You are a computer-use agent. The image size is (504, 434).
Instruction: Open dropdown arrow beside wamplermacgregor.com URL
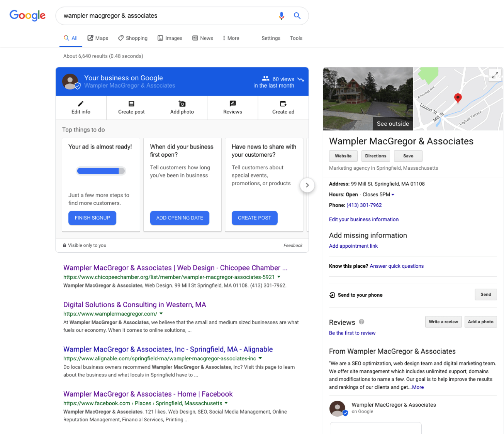161,314
